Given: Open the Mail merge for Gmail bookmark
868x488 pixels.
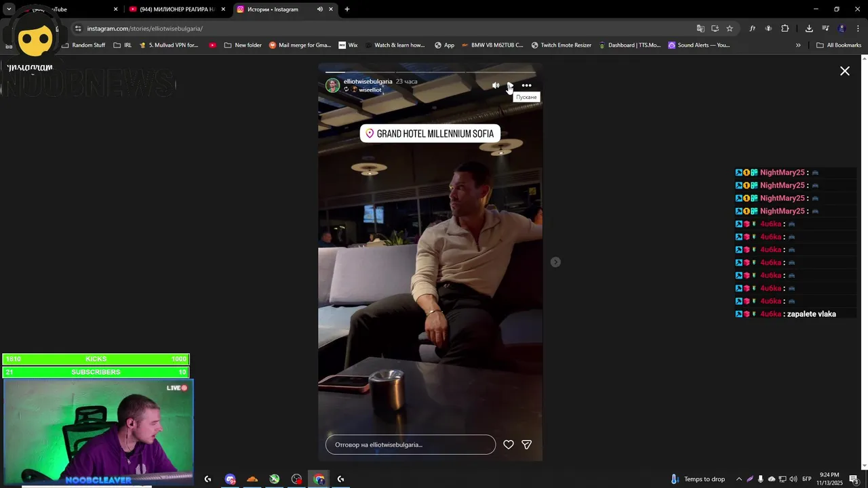Looking at the screenshot, I should click(300, 45).
